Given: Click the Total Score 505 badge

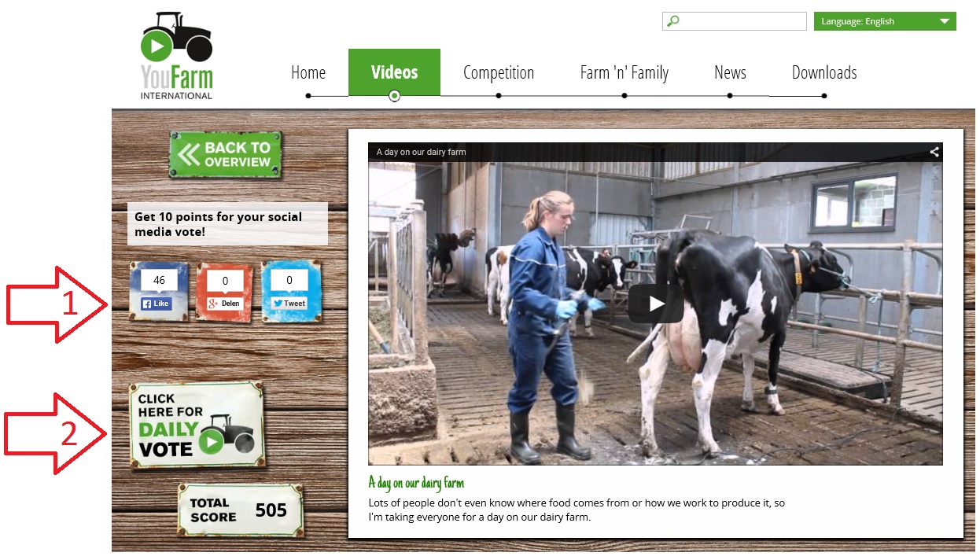Looking at the screenshot, I should point(240,510).
